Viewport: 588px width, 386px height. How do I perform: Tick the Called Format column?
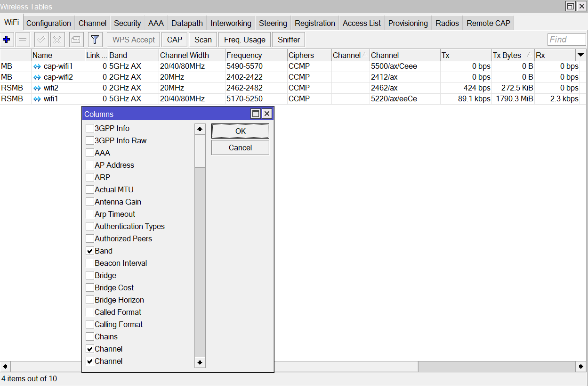[x=90, y=312]
